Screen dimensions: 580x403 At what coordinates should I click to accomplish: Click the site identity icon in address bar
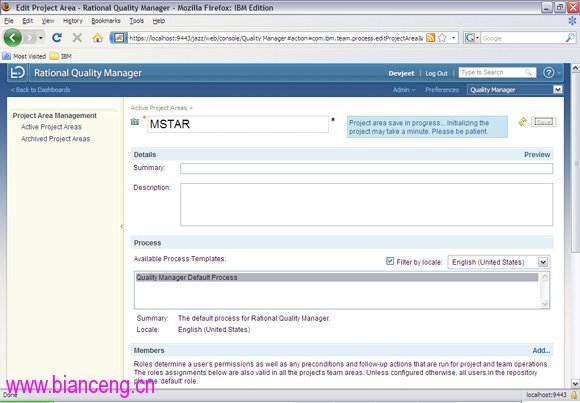118,38
